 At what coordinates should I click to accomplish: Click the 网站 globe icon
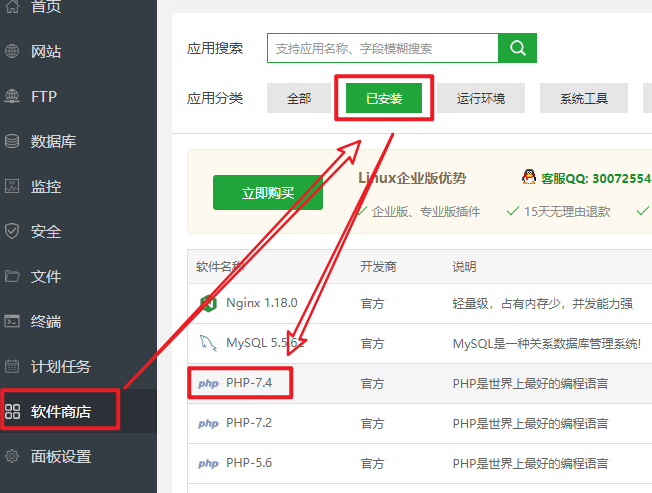[x=12, y=51]
